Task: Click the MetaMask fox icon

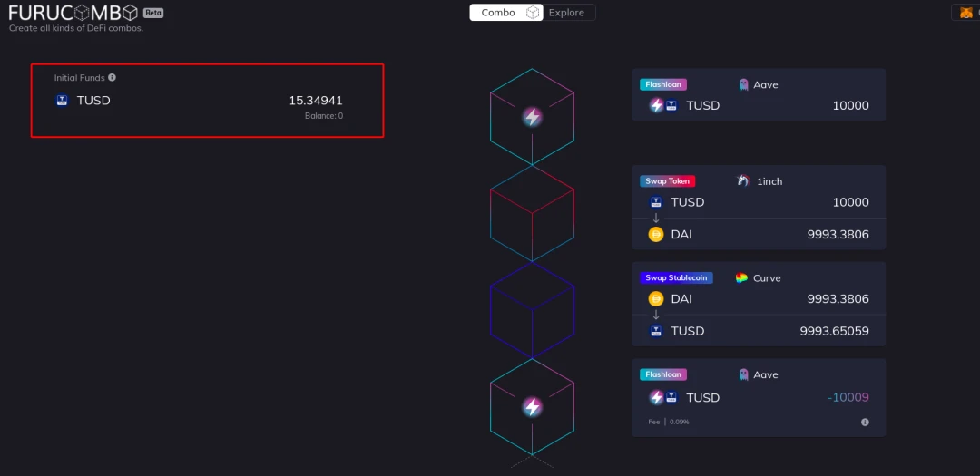Action: coord(966,13)
